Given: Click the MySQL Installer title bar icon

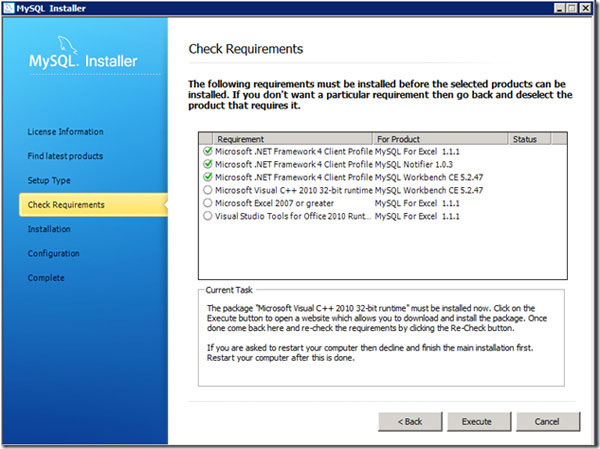Looking at the screenshot, I should tap(8, 8).
